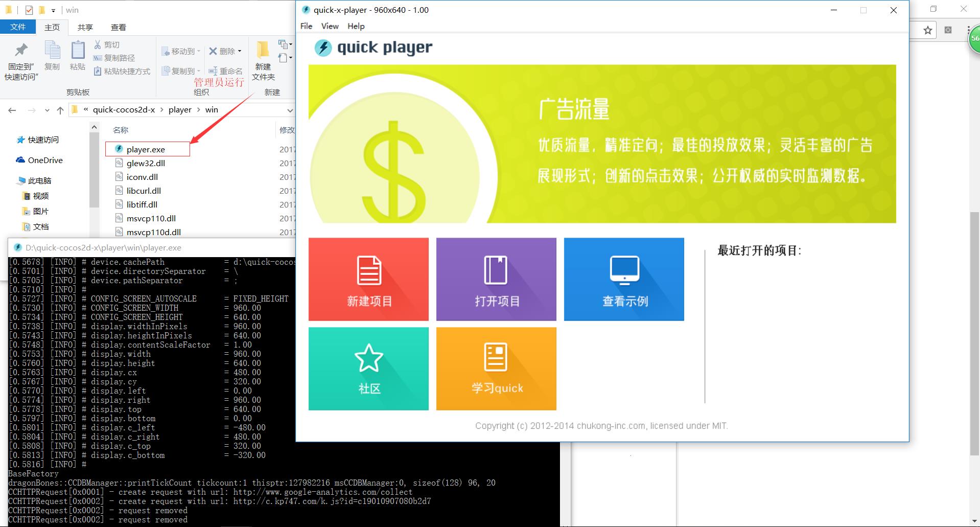
Task: Click the 修改 date column header
Action: pos(287,130)
